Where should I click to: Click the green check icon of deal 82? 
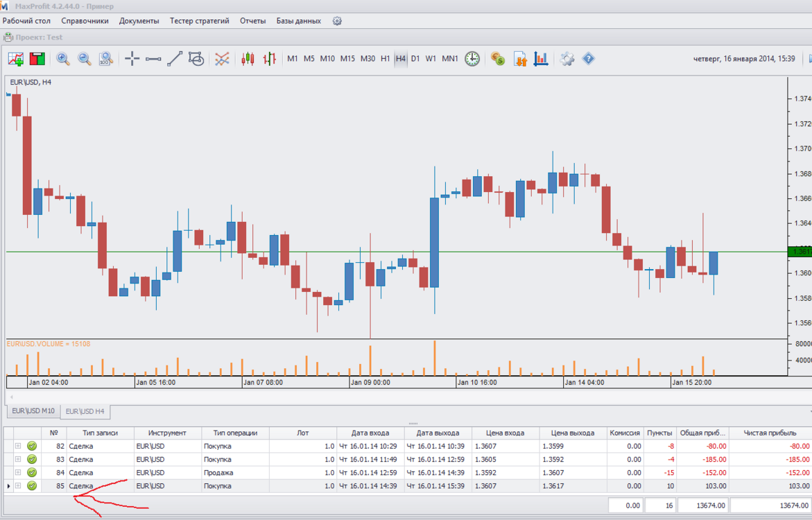coord(32,446)
